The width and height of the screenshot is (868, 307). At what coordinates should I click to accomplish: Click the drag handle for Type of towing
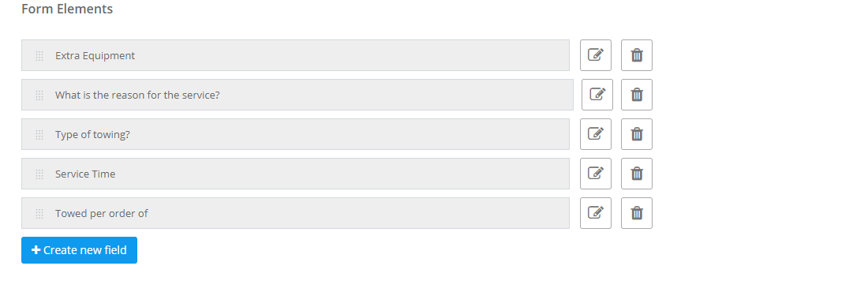(39, 134)
